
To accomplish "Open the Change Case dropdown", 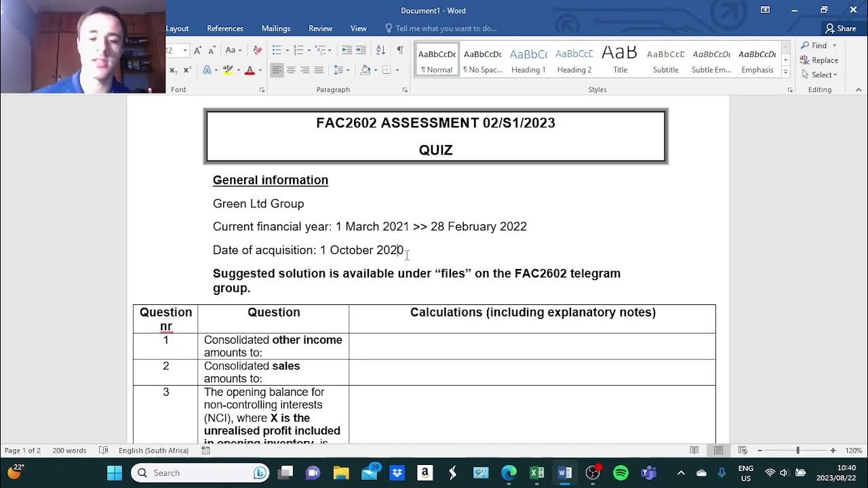I will (x=233, y=50).
